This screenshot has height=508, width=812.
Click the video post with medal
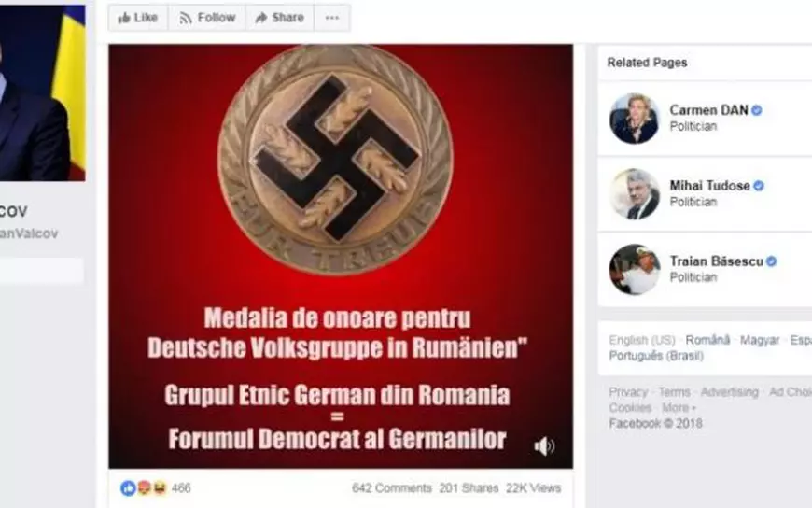coord(341,257)
